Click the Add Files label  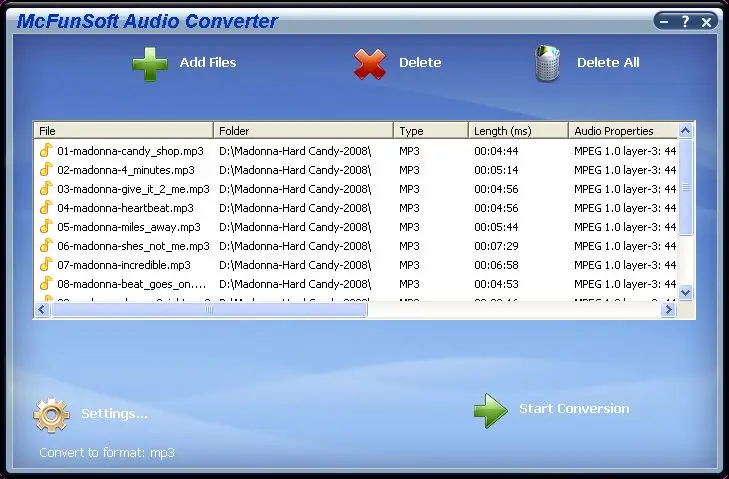click(x=208, y=62)
